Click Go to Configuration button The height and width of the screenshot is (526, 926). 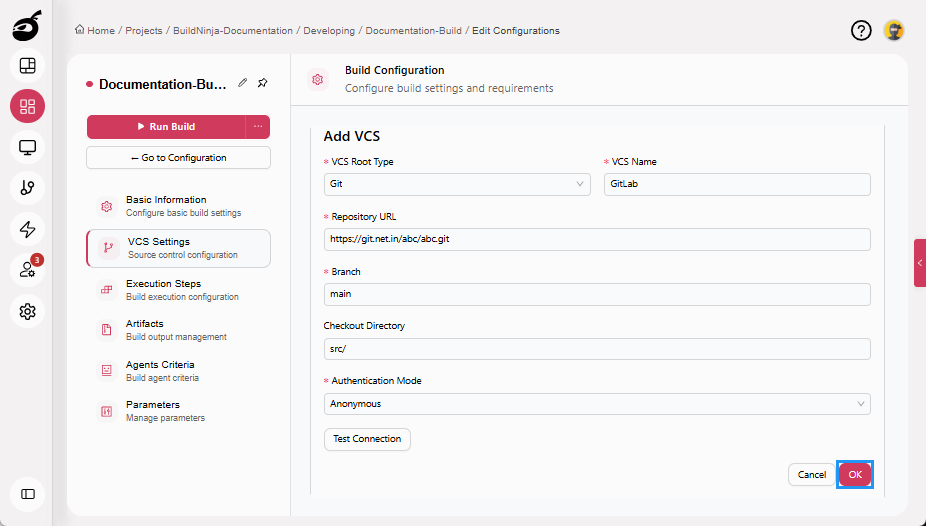tap(178, 158)
